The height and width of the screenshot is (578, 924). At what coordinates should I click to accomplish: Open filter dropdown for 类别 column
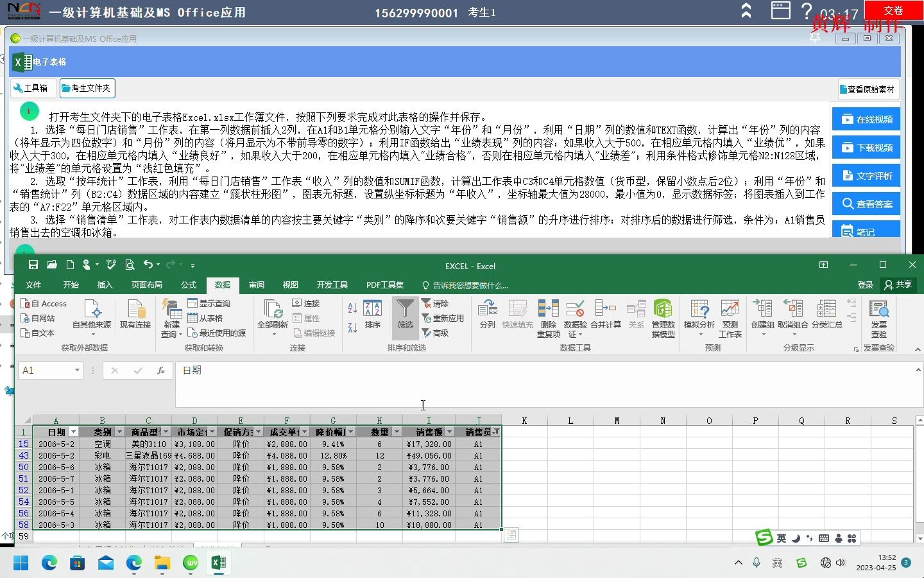(x=119, y=432)
